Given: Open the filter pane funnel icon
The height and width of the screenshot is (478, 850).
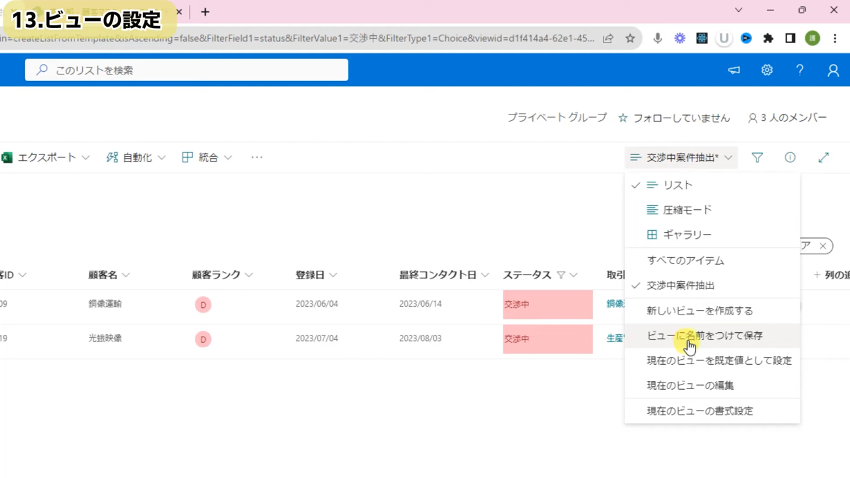Looking at the screenshot, I should 757,158.
